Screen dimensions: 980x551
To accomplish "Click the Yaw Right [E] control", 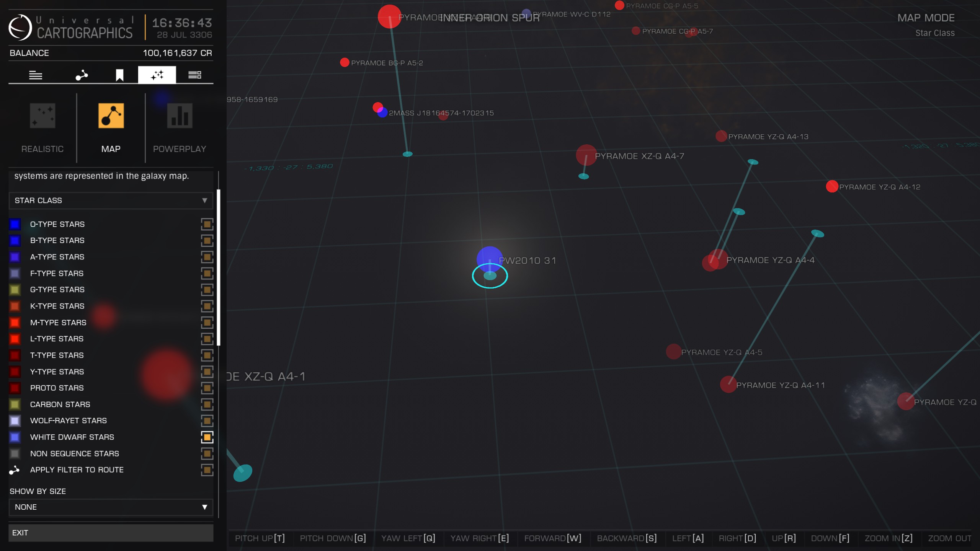I will click(x=480, y=538).
